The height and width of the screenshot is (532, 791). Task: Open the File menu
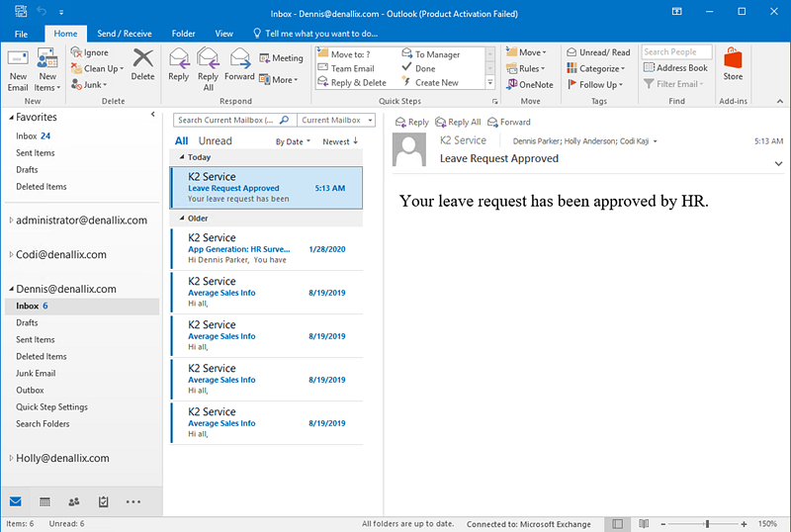(x=22, y=34)
